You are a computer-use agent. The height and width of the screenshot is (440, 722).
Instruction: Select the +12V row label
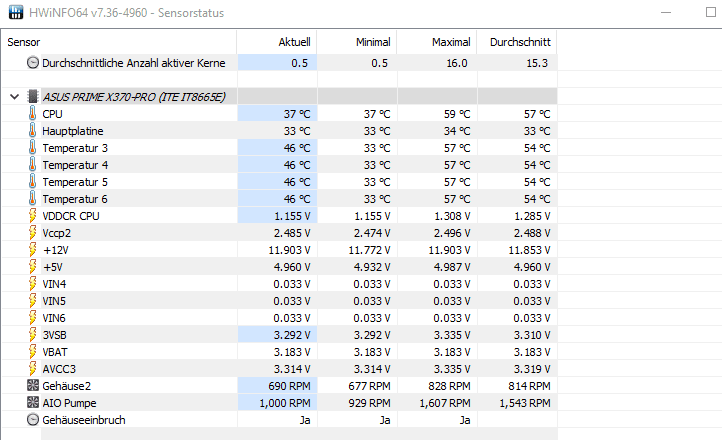(56, 250)
